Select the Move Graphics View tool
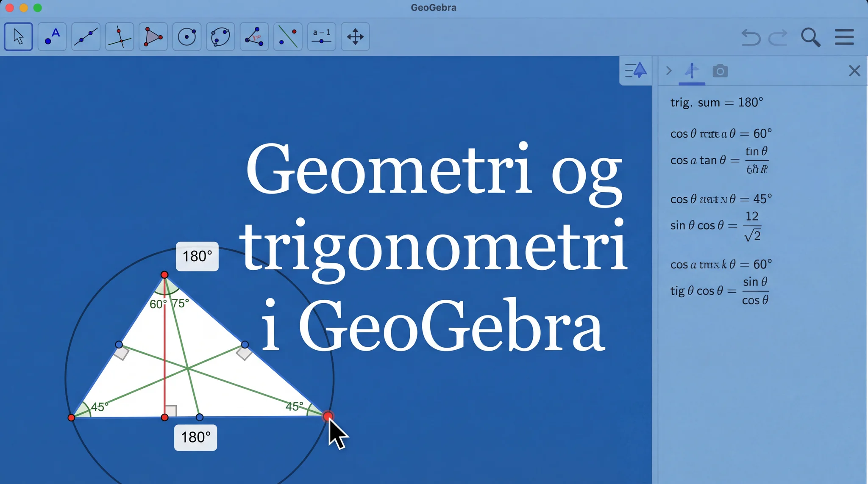Viewport: 868px width, 484px height. pos(355,37)
